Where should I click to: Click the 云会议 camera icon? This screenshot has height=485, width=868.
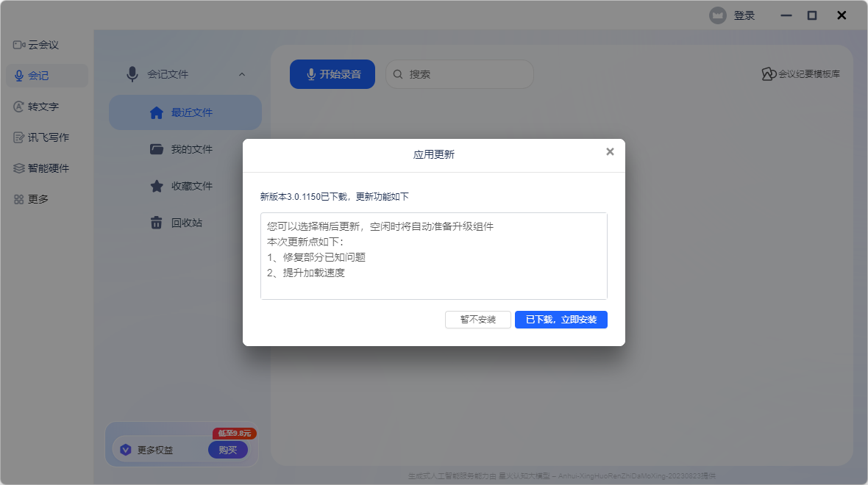pyautogui.click(x=19, y=45)
